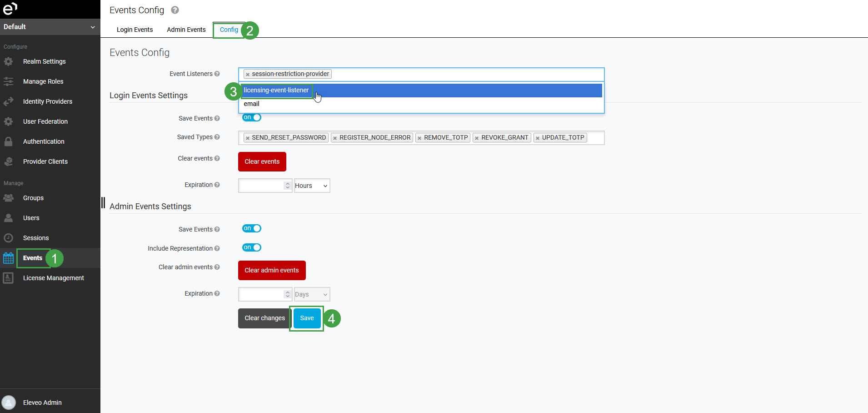The width and height of the screenshot is (868, 413).
Task: Click the Sessions clock icon
Action: click(x=8, y=238)
